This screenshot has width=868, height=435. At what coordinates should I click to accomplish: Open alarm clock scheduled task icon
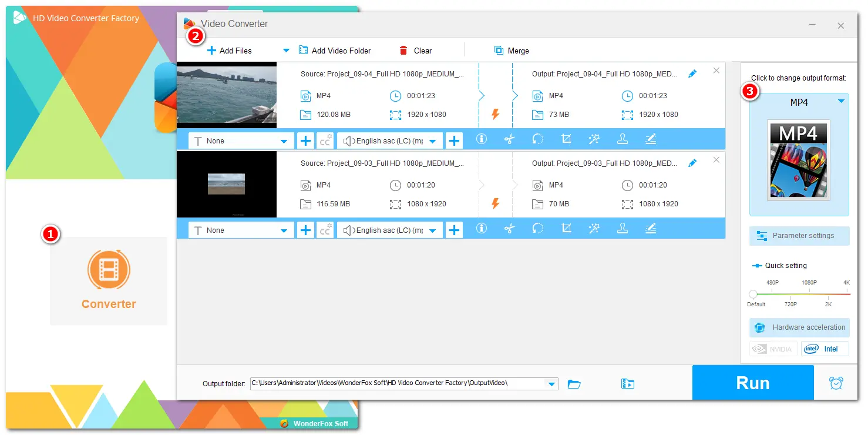pyautogui.click(x=836, y=383)
